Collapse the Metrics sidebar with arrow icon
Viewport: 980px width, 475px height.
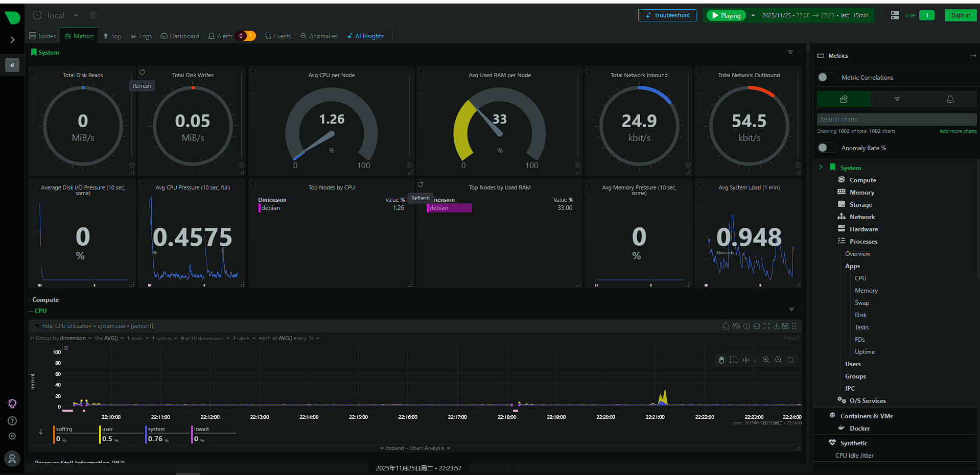coord(972,56)
